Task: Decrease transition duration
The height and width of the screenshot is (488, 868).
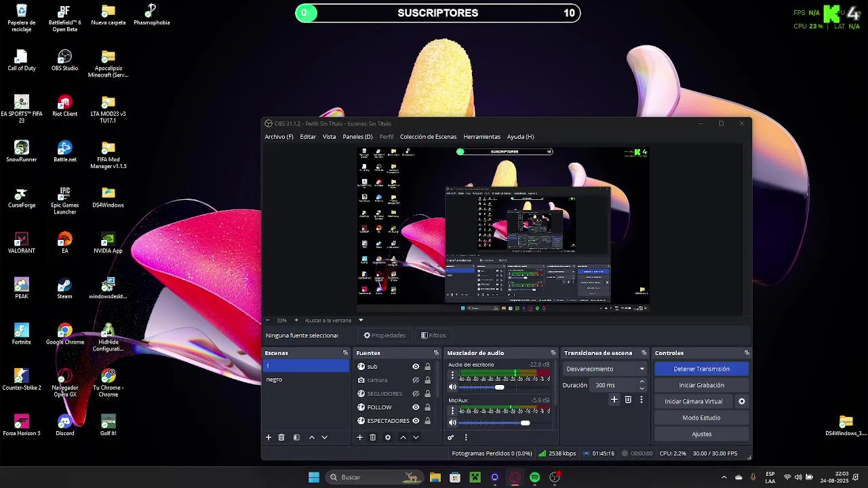Action: click(642, 388)
